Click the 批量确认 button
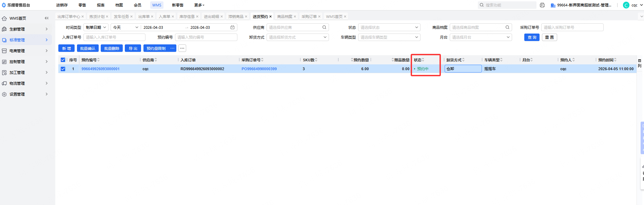This screenshot has height=205, width=644. 88,48
